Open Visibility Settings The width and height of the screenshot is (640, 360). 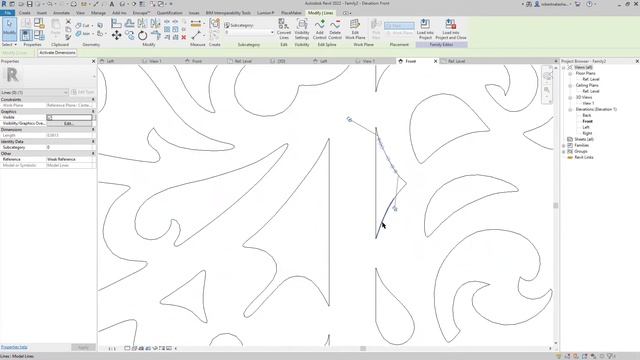(302, 29)
